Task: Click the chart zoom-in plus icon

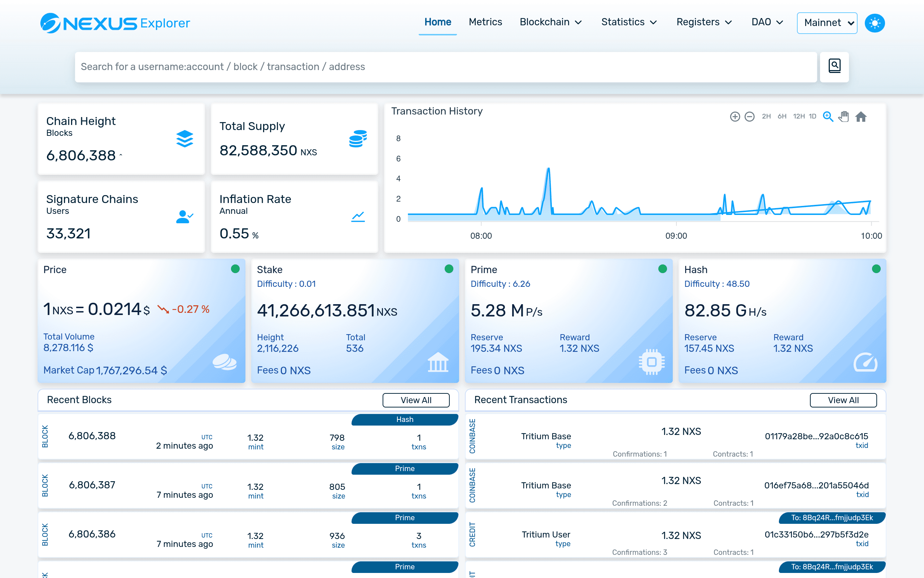Action: pos(735,117)
